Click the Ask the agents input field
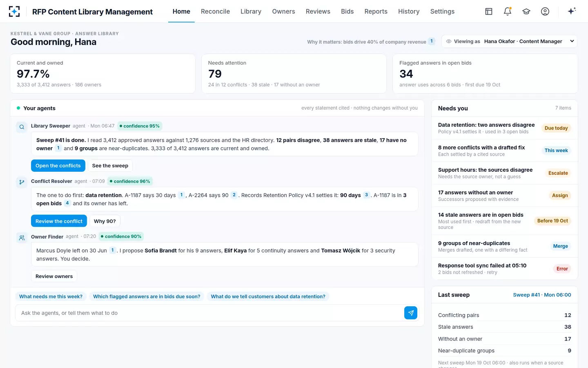The width and height of the screenshot is (588, 368). (x=209, y=313)
